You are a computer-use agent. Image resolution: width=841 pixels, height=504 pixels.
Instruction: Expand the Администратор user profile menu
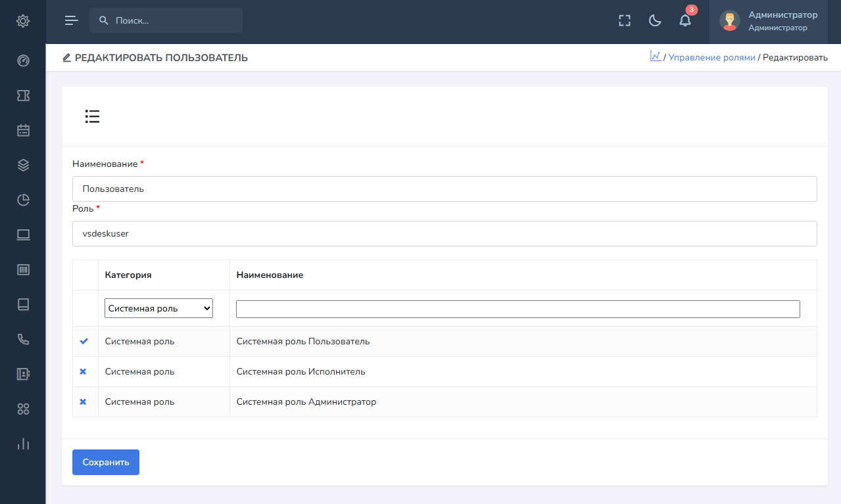pos(768,21)
